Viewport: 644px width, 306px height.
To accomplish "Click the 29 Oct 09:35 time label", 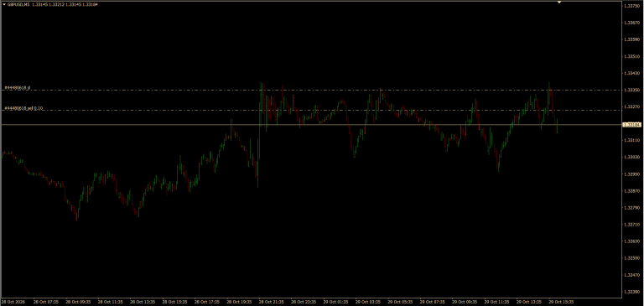I will 465,302.
